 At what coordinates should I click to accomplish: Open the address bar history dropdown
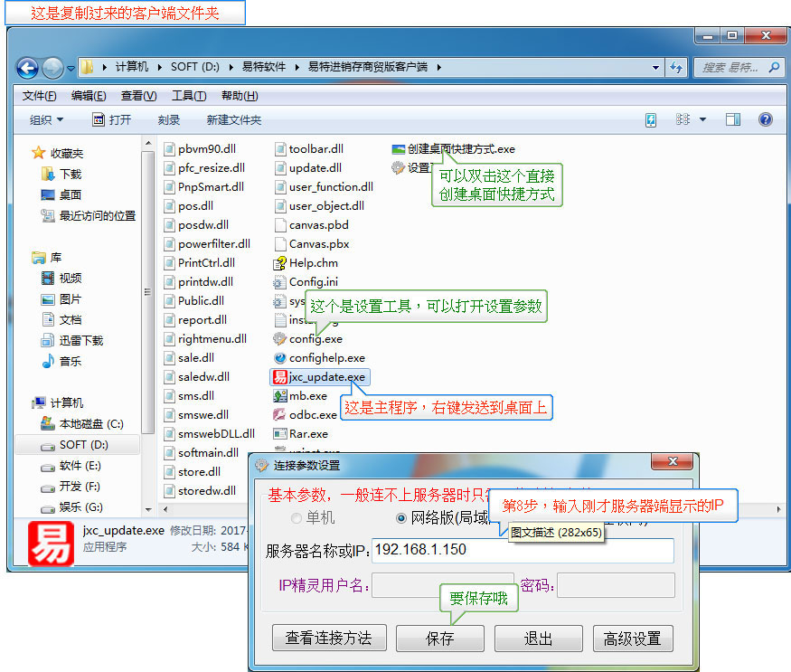[655, 68]
